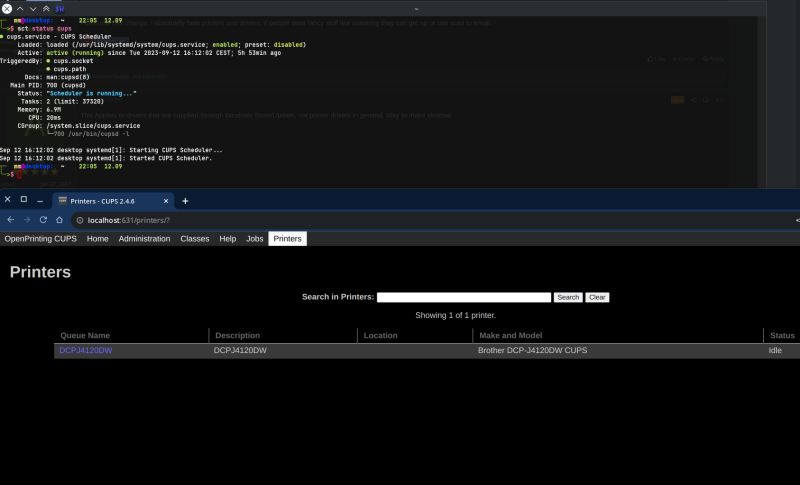Go forward in the browser
Viewport: 800px width, 485px height.
coord(27,220)
